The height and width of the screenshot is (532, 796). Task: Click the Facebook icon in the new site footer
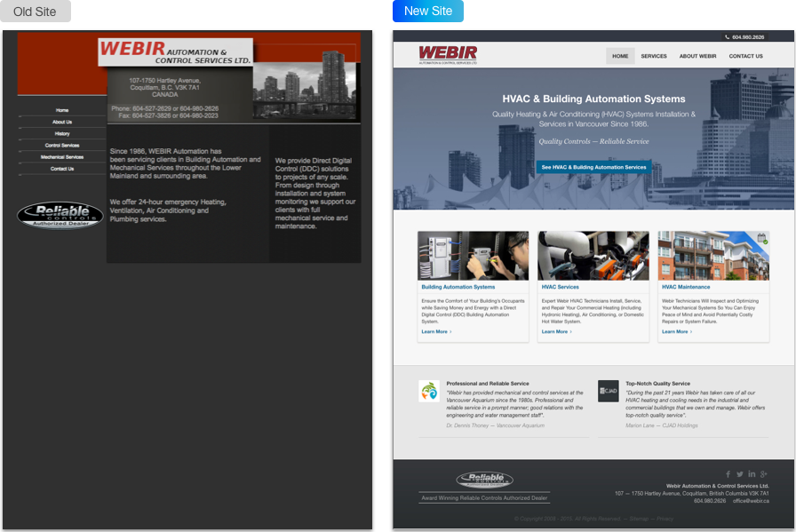click(x=728, y=474)
